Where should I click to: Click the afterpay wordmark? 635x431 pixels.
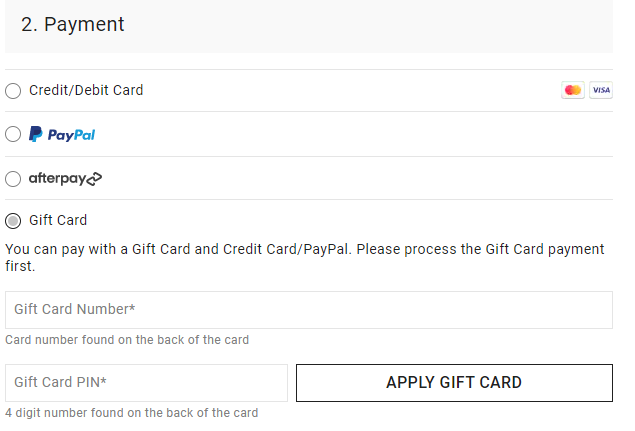56,179
